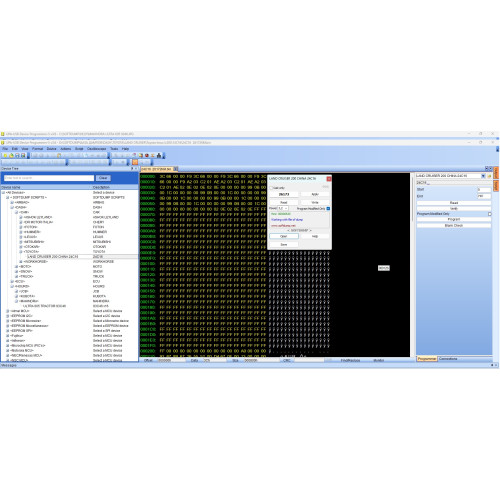Open the small combo box in dialog
500x500 pixels.
click(x=283, y=208)
